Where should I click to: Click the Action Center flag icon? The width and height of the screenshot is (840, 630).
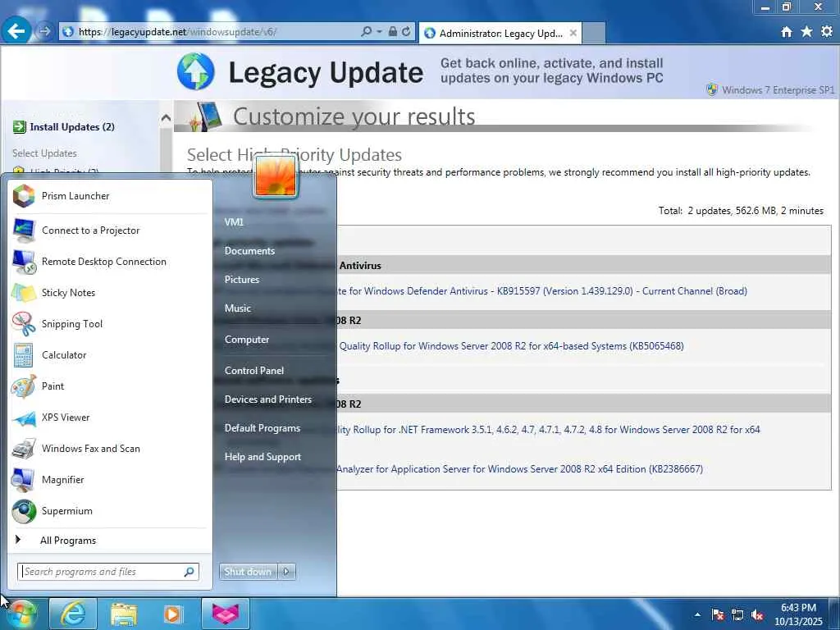click(x=718, y=614)
